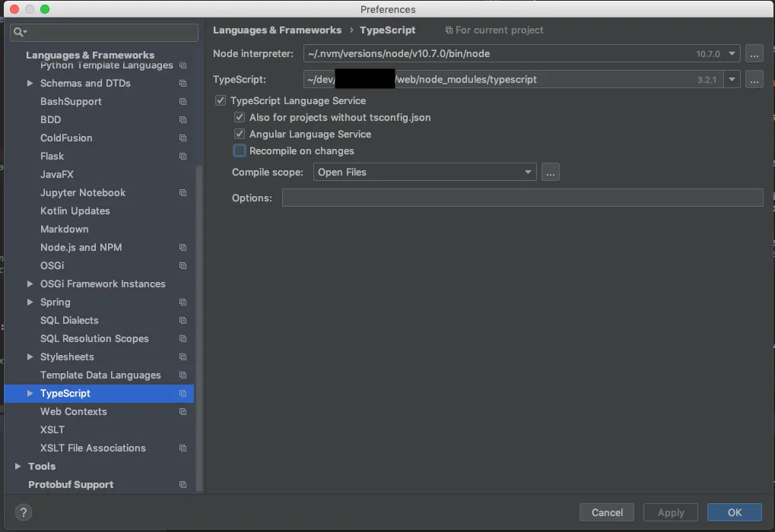Click the search magnifier icon in settings
Image resolution: width=775 pixels, height=532 pixels.
coord(19,32)
